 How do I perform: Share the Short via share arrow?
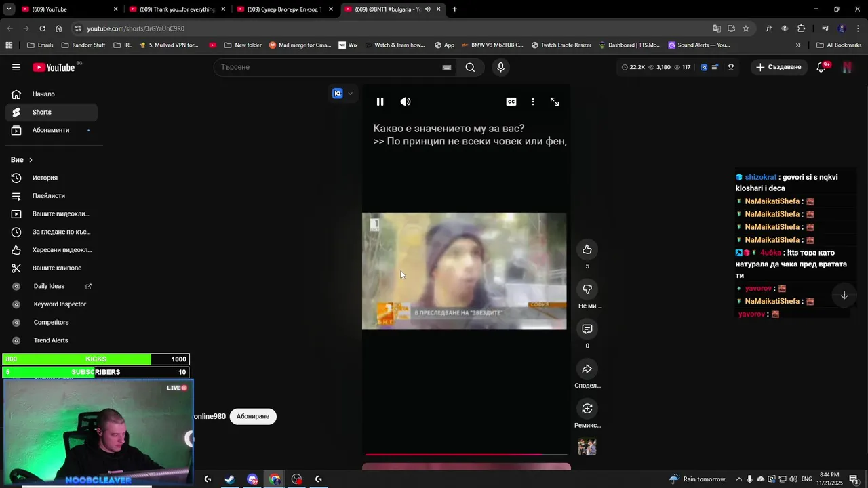587,369
